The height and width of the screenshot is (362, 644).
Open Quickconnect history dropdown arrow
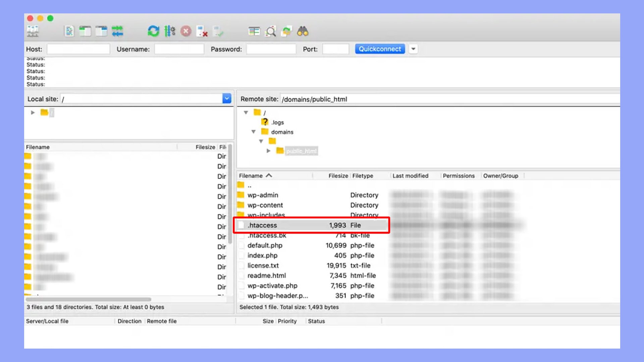413,49
